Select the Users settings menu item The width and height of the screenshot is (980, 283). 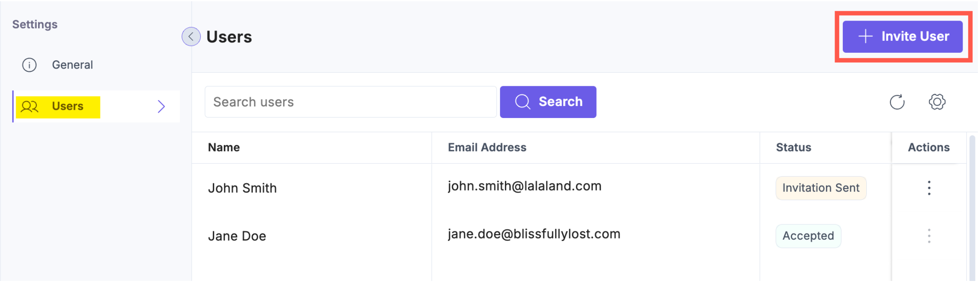pos(68,106)
